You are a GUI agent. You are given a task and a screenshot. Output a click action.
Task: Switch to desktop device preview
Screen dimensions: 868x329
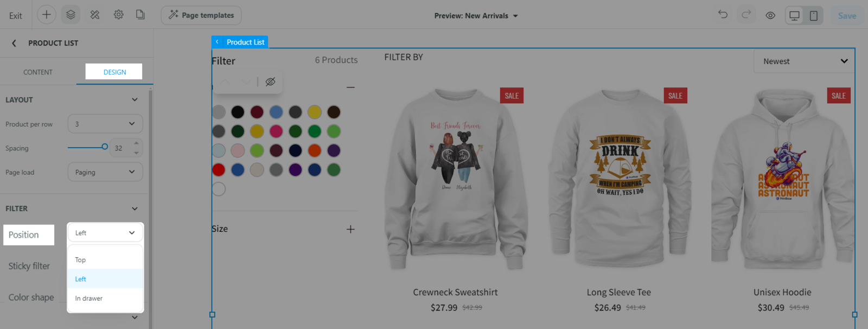[x=794, y=15]
